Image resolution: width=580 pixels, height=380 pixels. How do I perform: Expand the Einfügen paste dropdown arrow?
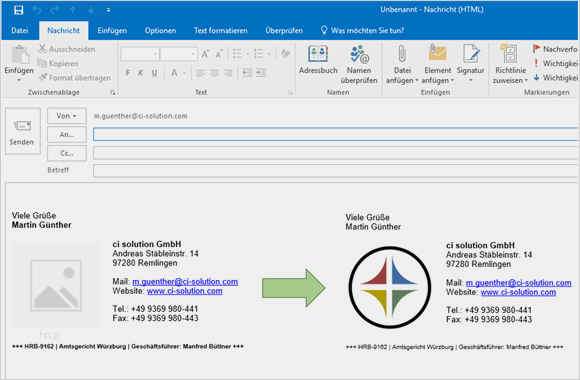point(19,80)
